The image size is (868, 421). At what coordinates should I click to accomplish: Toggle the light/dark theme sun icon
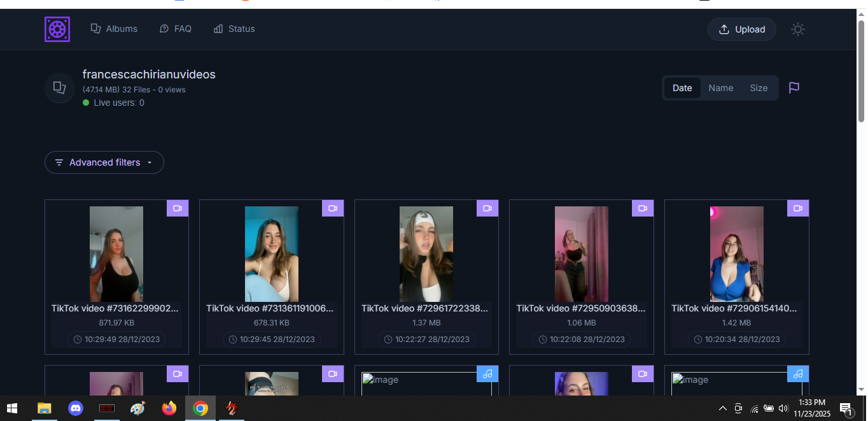(x=797, y=29)
